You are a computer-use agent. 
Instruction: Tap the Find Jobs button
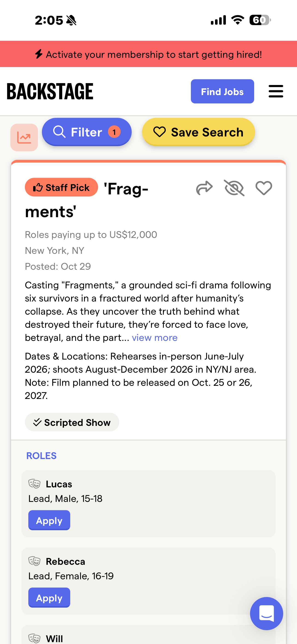[222, 91]
